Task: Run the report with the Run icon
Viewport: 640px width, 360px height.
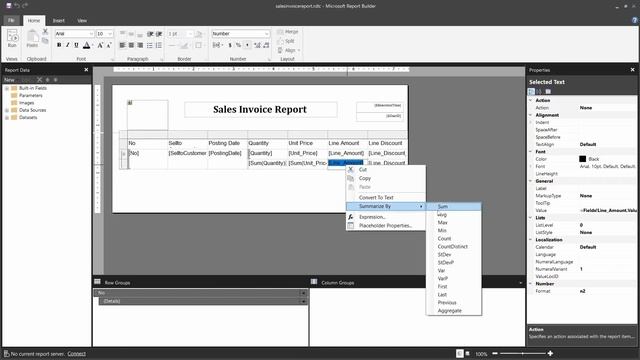Action: pos(12,39)
